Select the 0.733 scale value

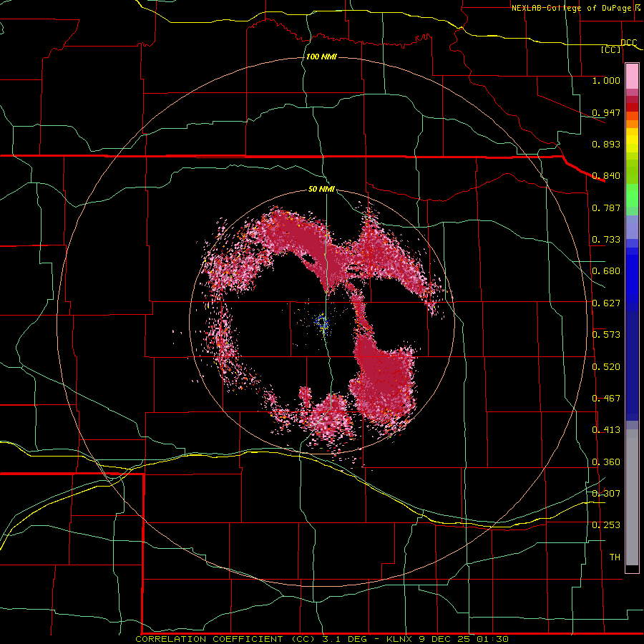606,240
